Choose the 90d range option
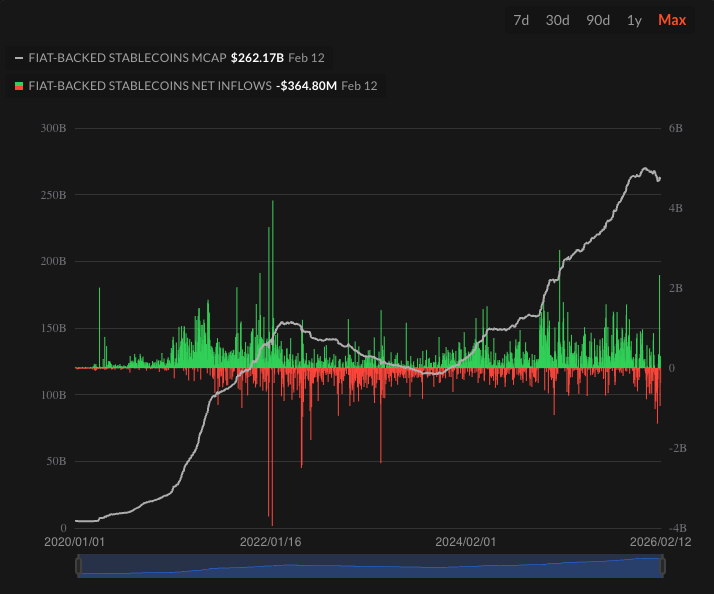Screen dimensions: 714x594 (598, 20)
